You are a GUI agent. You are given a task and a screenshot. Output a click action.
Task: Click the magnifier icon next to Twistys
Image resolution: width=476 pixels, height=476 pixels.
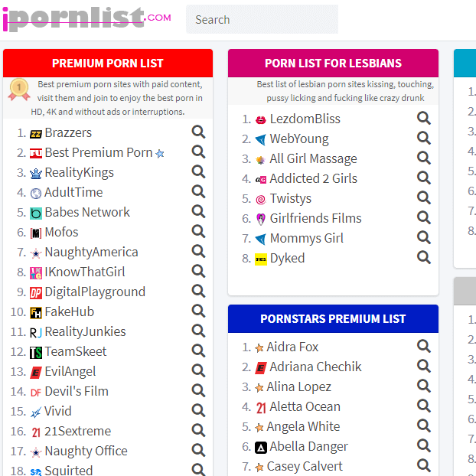(424, 197)
